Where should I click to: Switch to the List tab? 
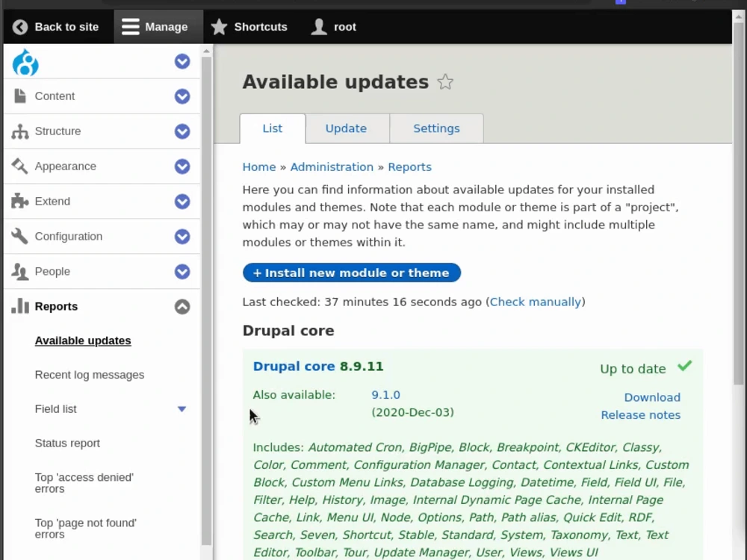(273, 128)
